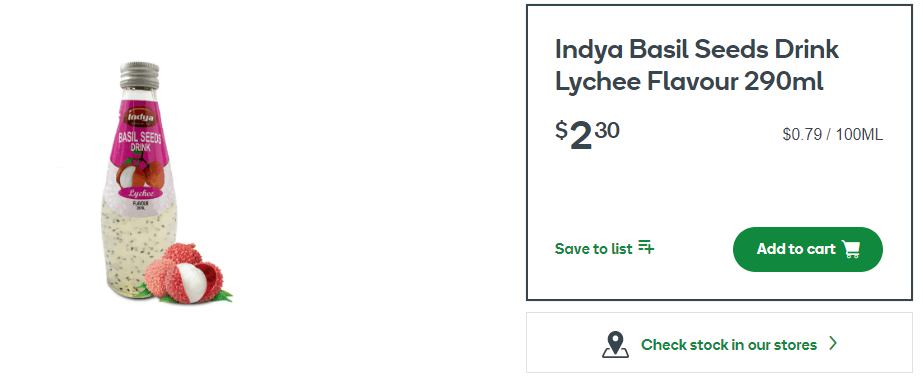The height and width of the screenshot is (382, 923).
Task: Click the silver bottle cap in the image
Action: click(140, 75)
